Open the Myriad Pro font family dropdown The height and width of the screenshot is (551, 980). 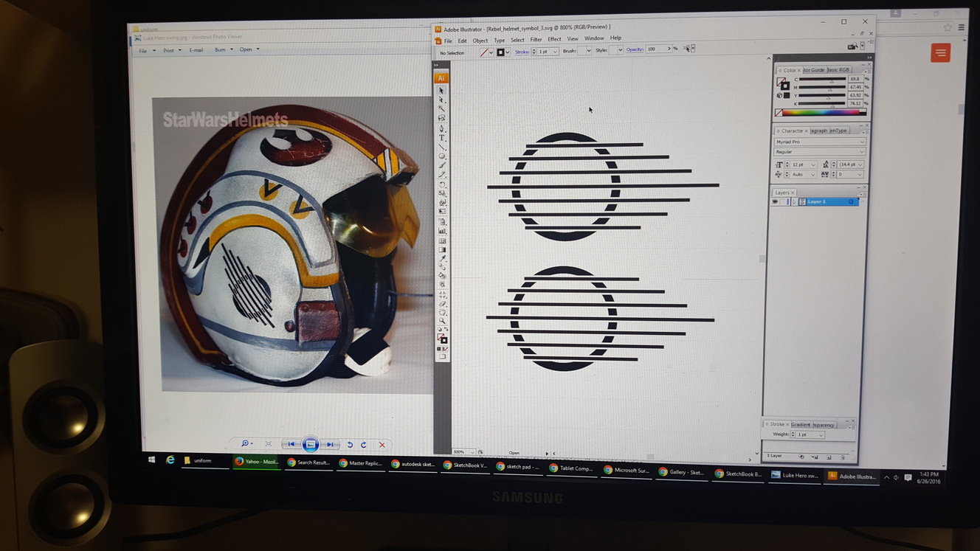pyautogui.click(x=861, y=142)
